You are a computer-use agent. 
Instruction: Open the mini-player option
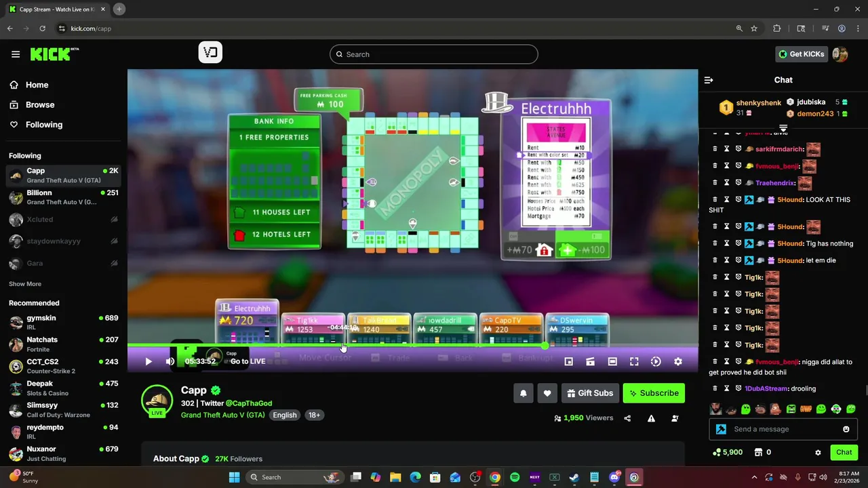(569, 362)
